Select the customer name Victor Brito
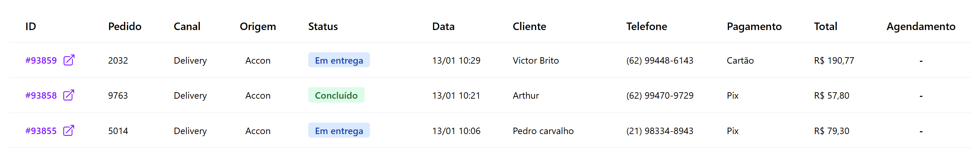 click(x=535, y=61)
